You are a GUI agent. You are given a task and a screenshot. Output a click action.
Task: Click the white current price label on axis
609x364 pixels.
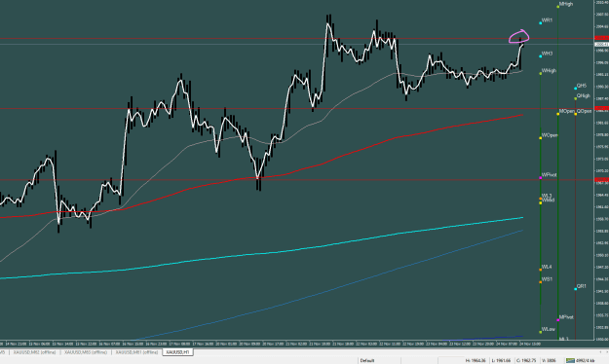(601, 45)
